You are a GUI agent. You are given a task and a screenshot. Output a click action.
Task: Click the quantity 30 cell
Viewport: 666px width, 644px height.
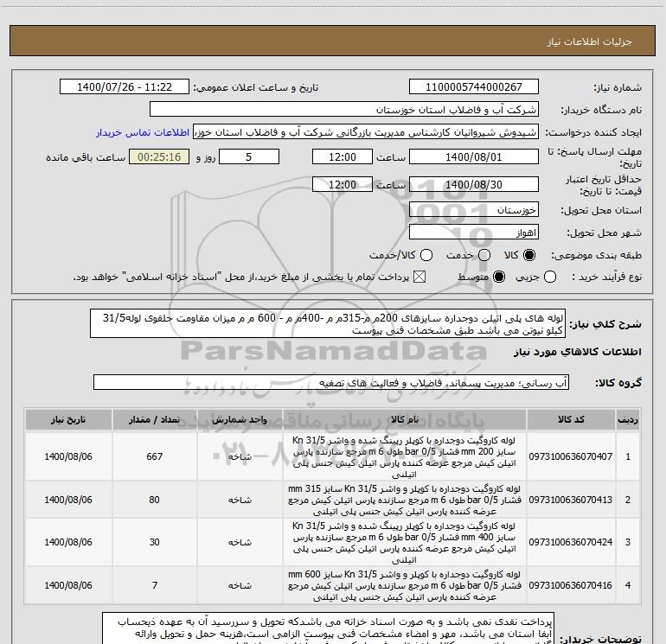click(x=155, y=542)
